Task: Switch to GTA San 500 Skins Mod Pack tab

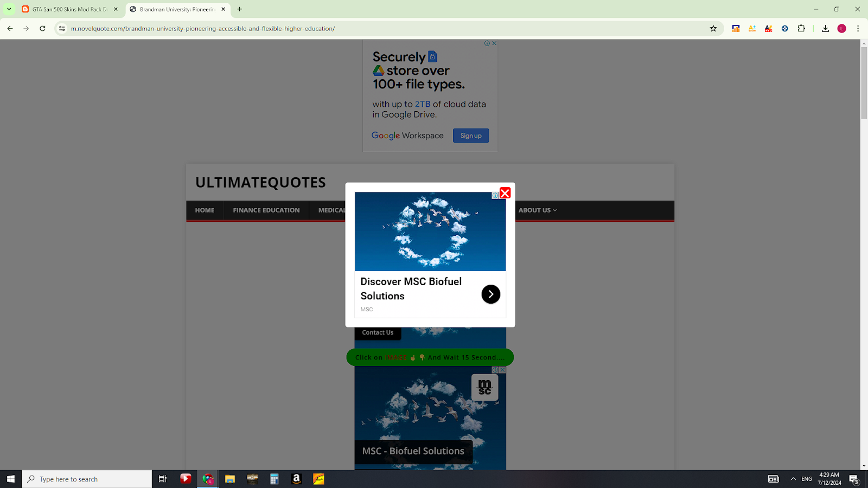Action: click(x=69, y=9)
